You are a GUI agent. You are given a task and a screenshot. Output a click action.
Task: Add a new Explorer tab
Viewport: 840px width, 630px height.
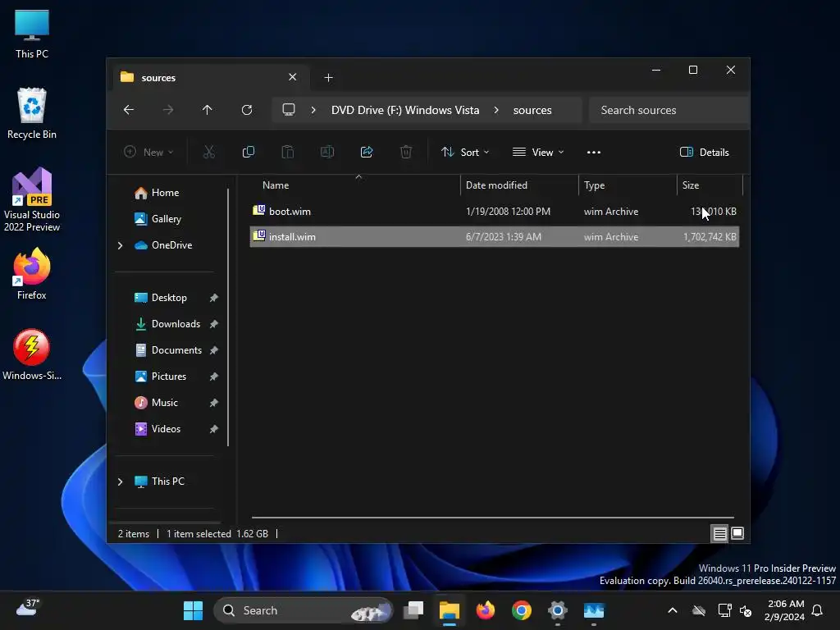click(x=328, y=78)
